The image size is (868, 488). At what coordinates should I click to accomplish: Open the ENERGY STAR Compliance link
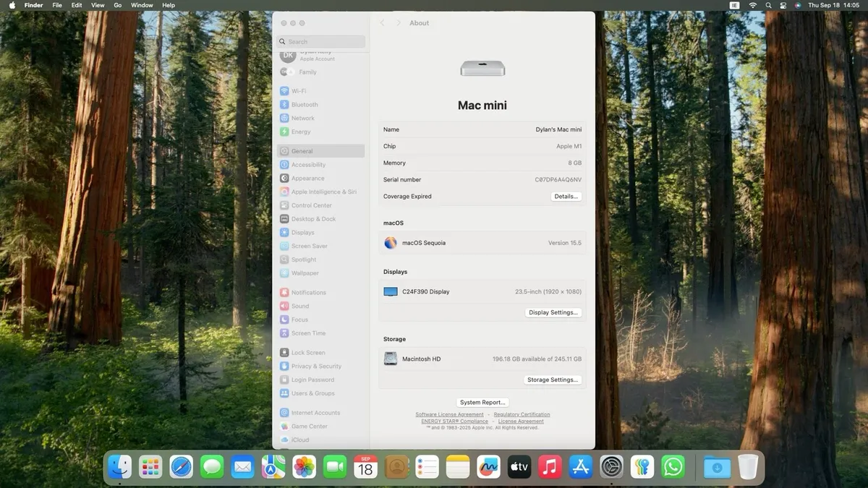[x=455, y=421]
